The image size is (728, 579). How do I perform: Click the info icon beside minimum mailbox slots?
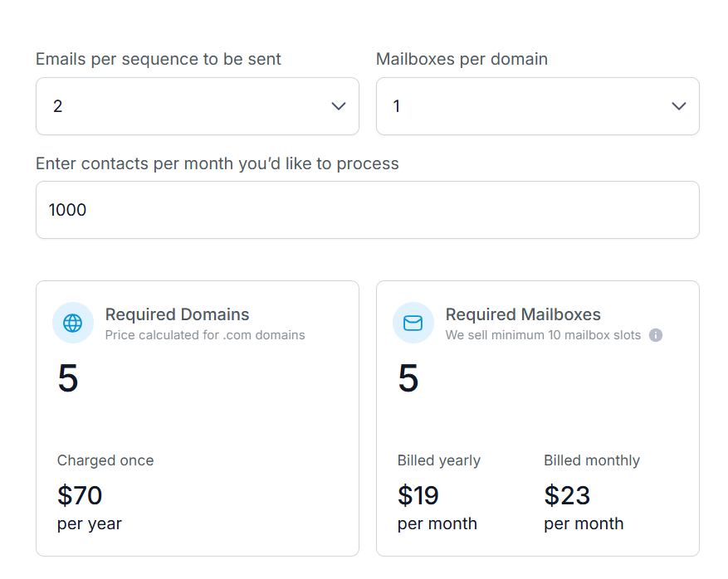pyautogui.click(x=656, y=335)
